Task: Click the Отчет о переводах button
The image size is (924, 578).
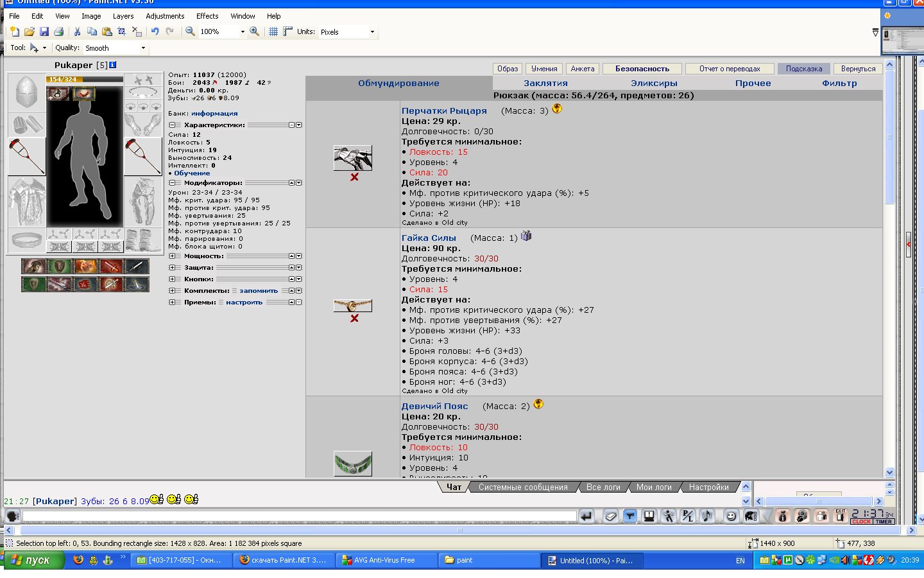Action: click(x=730, y=69)
